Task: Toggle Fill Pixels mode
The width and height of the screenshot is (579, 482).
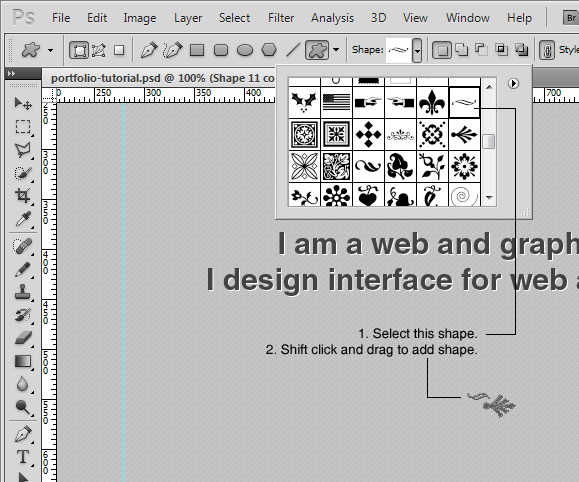Action: 119,50
